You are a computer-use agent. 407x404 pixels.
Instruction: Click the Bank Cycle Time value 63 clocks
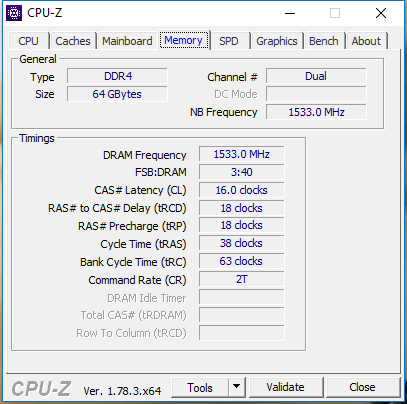point(242,261)
